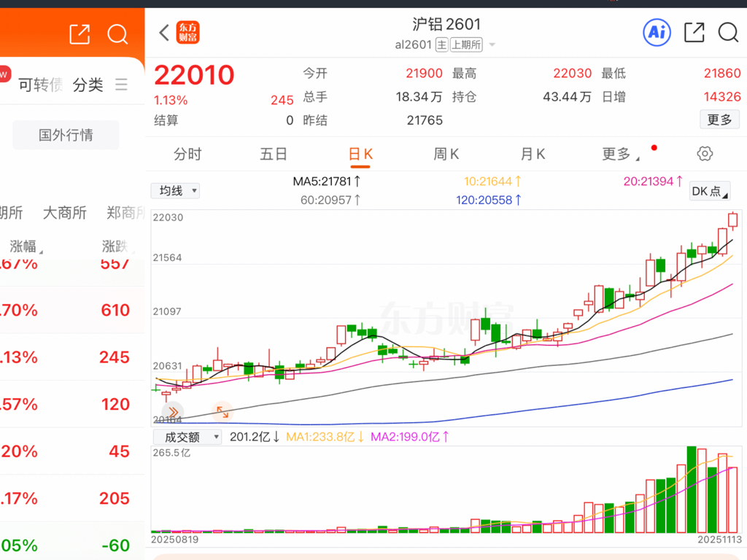Share chart using top-right export icon
The height and width of the screenshot is (560, 747).
click(x=694, y=32)
